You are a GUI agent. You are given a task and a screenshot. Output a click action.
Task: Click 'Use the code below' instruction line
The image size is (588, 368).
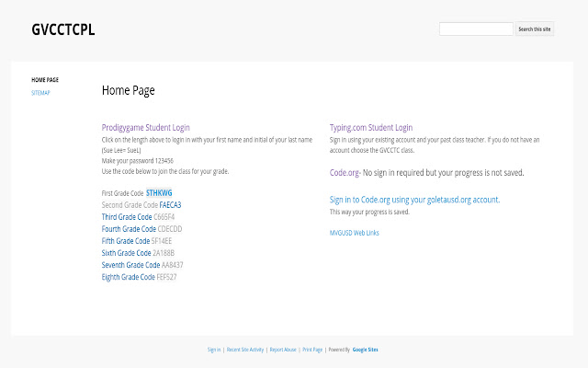pyautogui.click(x=165, y=171)
